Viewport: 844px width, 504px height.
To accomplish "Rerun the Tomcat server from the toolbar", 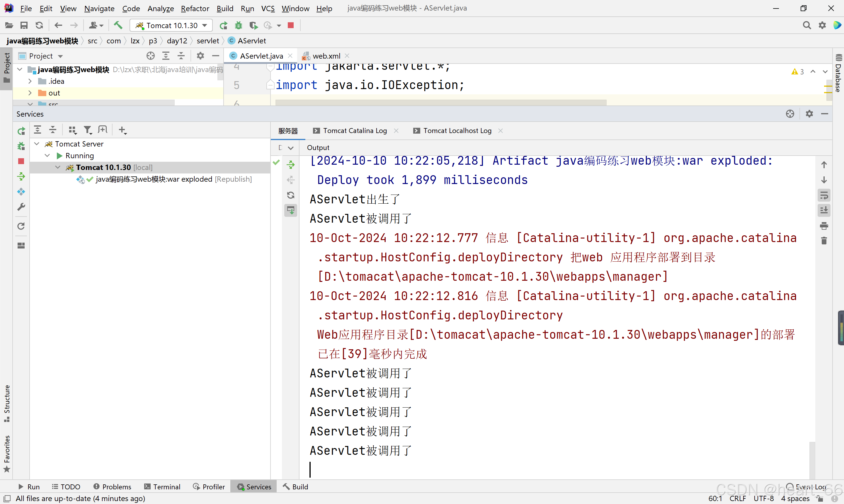I will pyautogui.click(x=224, y=25).
